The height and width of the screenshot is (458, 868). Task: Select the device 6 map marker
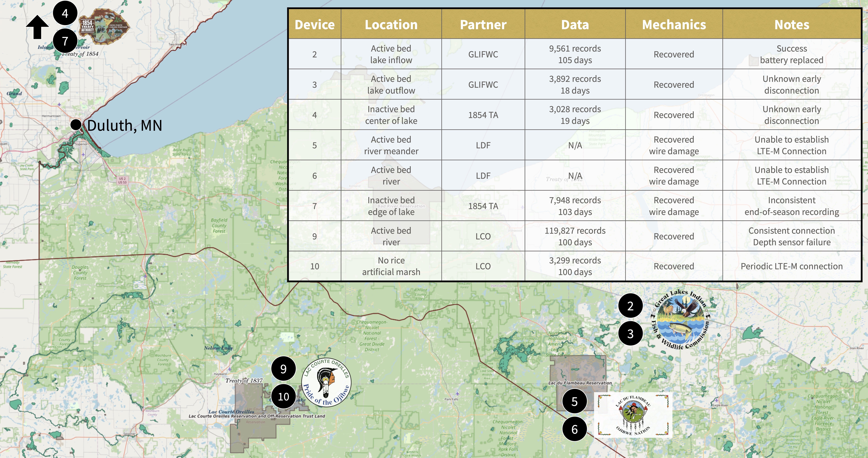(x=575, y=429)
